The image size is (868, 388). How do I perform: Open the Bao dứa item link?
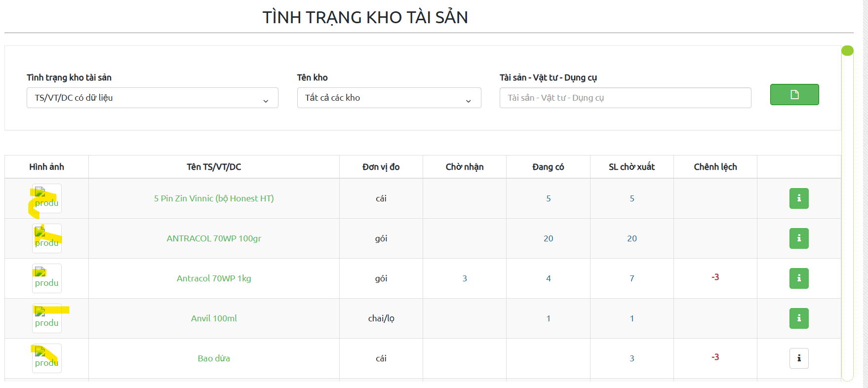click(x=214, y=358)
